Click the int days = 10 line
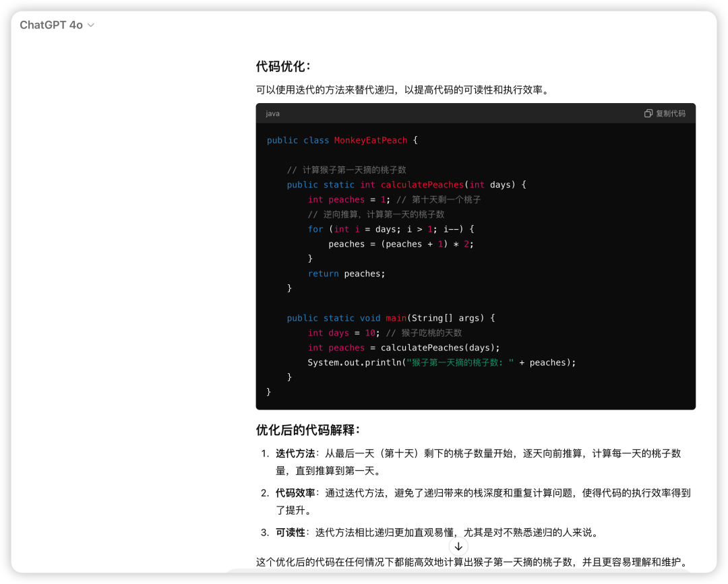728x584 pixels. pos(350,333)
